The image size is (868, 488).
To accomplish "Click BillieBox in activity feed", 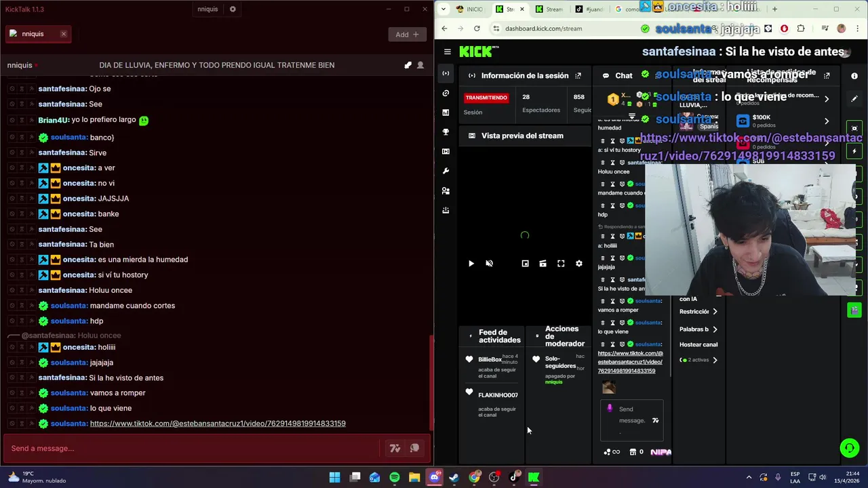I will click(490, 360).
